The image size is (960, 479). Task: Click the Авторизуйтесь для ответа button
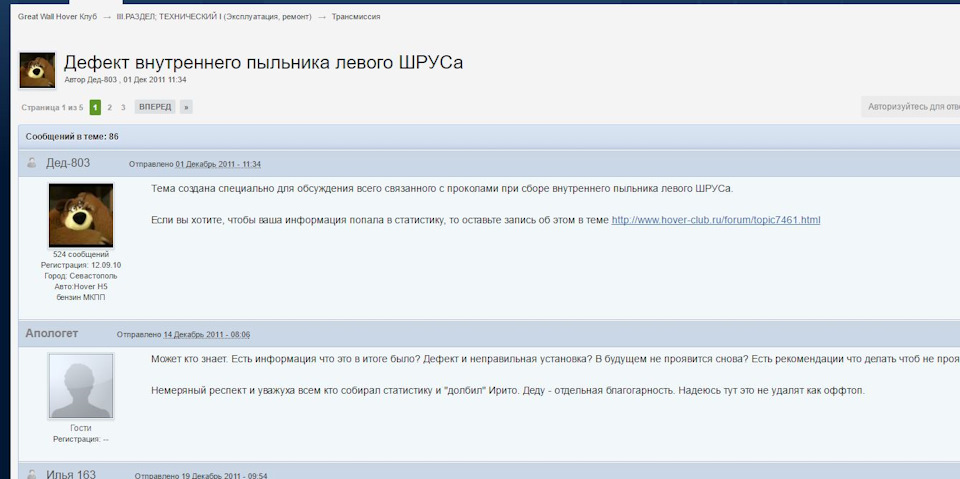click(x=911, y=107)
